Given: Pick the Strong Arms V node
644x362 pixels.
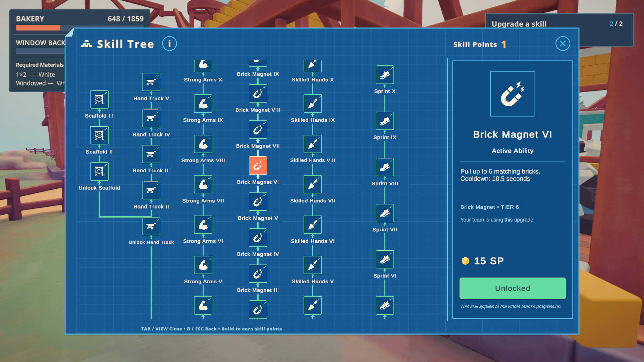Looking at the screenshot, I should 203,265.
